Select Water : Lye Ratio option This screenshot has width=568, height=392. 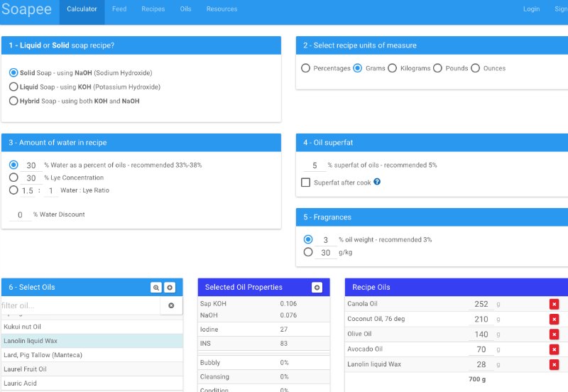(13, 190)
